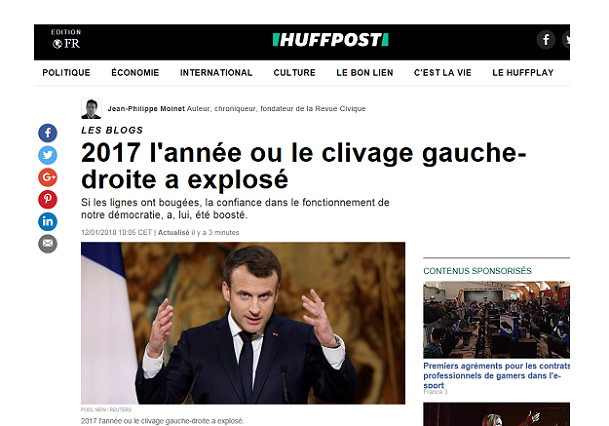The image size is (609, 426).
Task: Open sponsored gamers e-sport contracts article
Action: tap(496, 376)
